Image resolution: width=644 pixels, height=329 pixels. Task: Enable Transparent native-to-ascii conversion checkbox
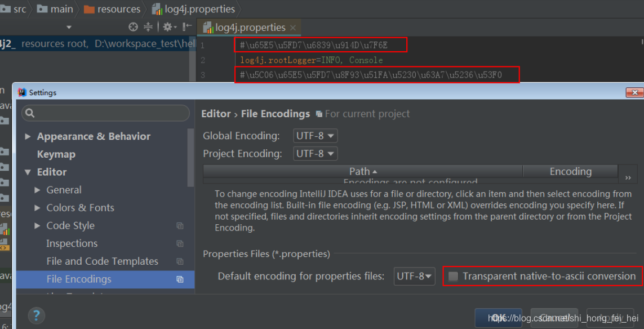pos(454,277)
